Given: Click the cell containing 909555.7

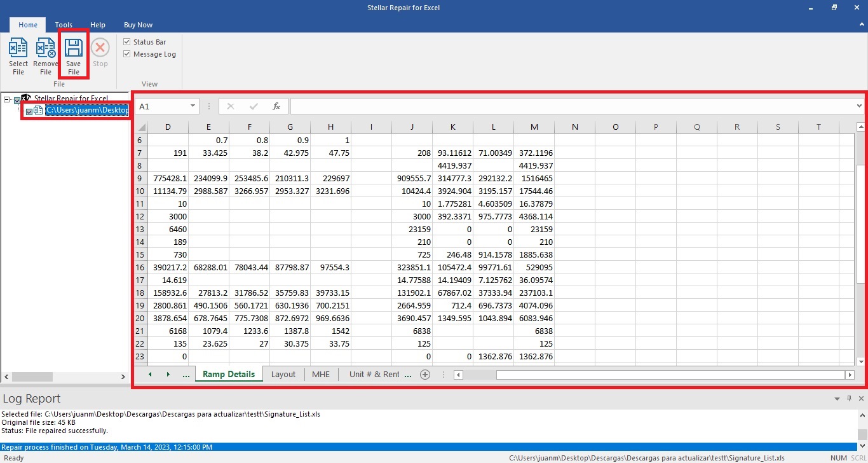Looking at the screenshot, I should [x=412, y=178].
